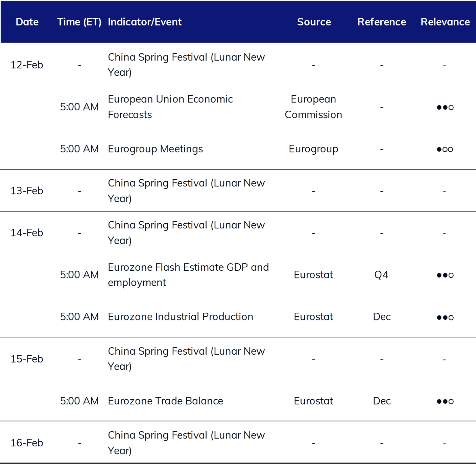Click relevance dots for Eurozone Trade Balance
476x468 pixels.
(445, 401)
